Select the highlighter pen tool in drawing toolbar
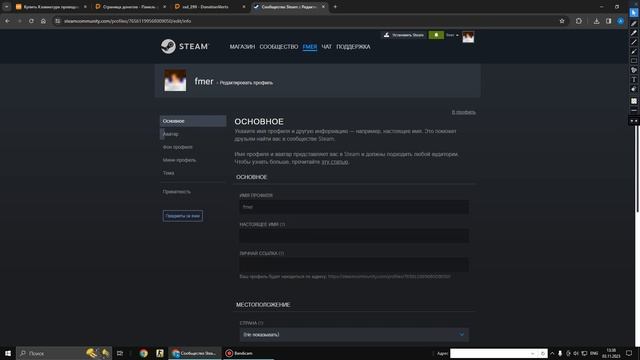Image resolution: width=640 pixels, height=360 pixels. 633,33
